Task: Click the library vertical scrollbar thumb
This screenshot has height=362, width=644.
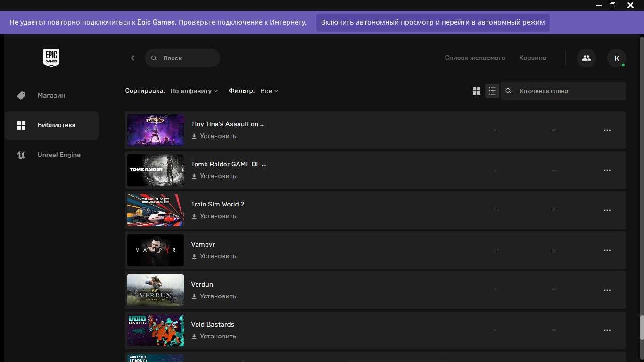Action: [641, 328]
